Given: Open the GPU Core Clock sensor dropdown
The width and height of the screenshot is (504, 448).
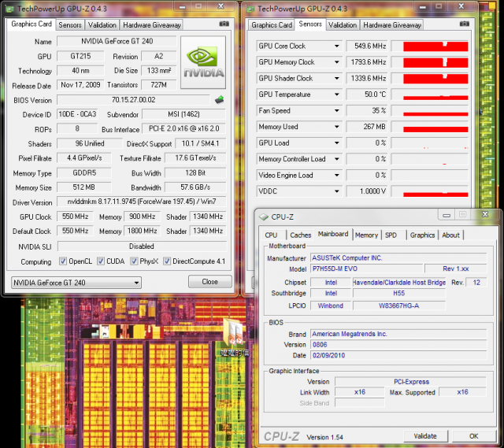Looking at the screenshot, I should coord(336,46).
